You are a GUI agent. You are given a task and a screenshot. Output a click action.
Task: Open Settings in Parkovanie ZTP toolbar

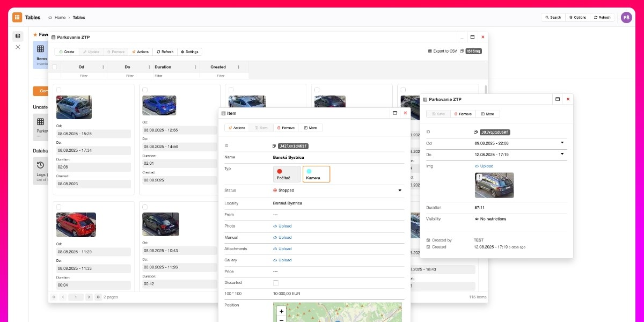[189, 52]
